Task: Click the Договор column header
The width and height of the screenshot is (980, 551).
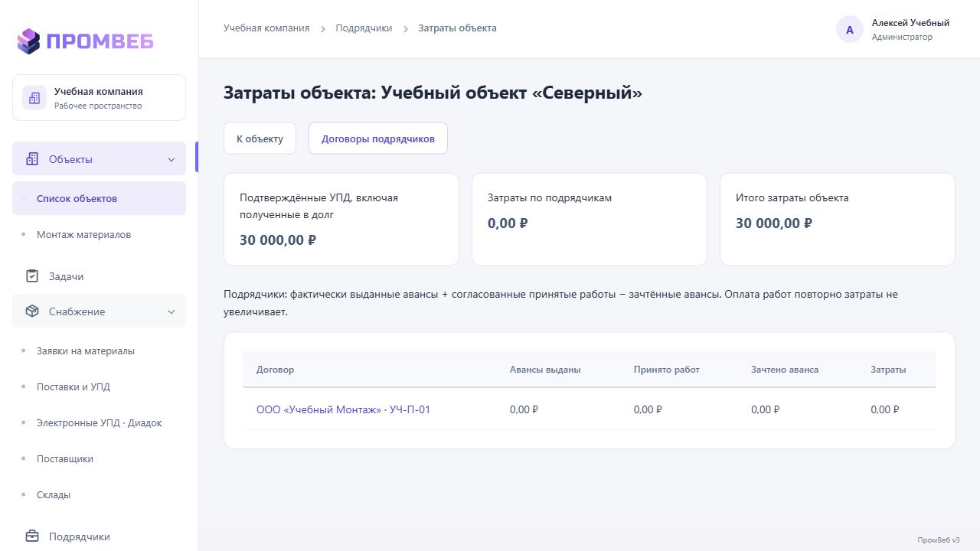Action: tap(275, 370)
